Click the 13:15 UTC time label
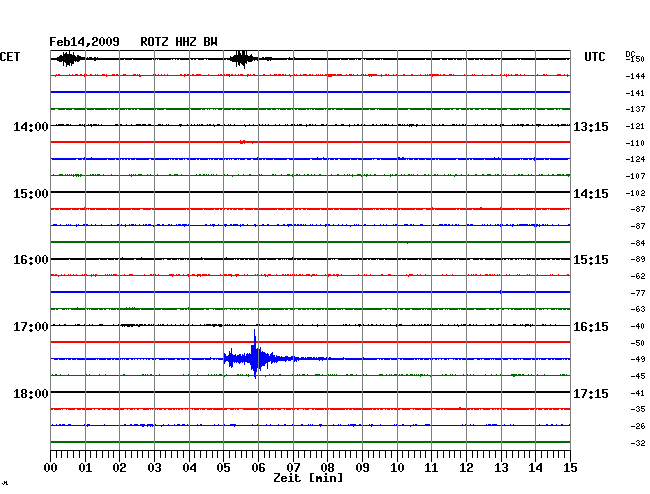This screenshot has height=494, width=650. (591, 127)
